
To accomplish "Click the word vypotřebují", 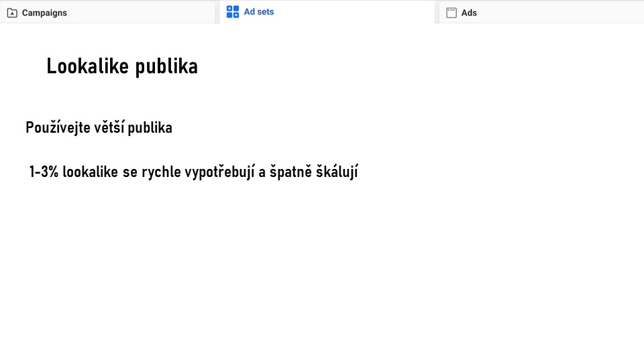I will [x=220, y=172].
